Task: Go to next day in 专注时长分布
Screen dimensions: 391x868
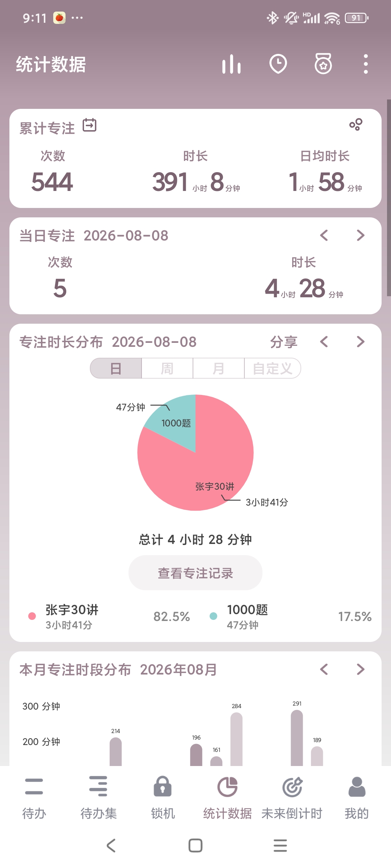Action: pyautogui.click(x=361, y=342)
